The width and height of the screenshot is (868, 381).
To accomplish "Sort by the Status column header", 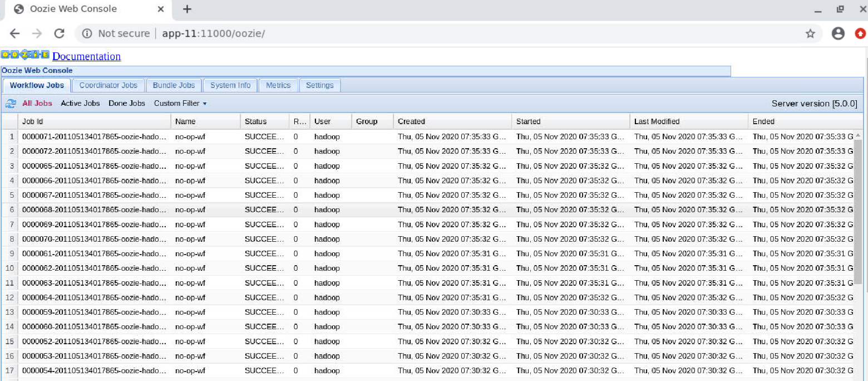I will click(x=265, y=121).
